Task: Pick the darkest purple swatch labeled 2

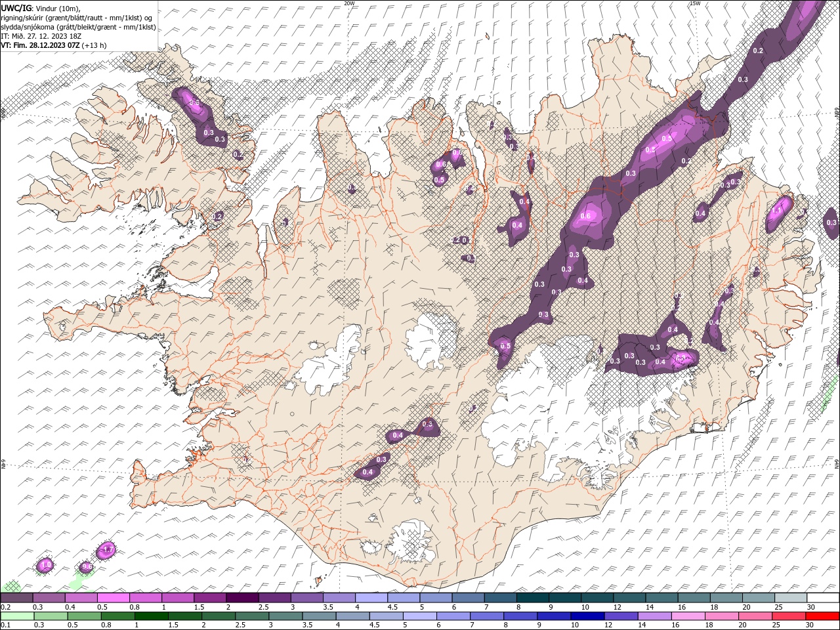Action: pyautogui.click(x=242, y=597)
